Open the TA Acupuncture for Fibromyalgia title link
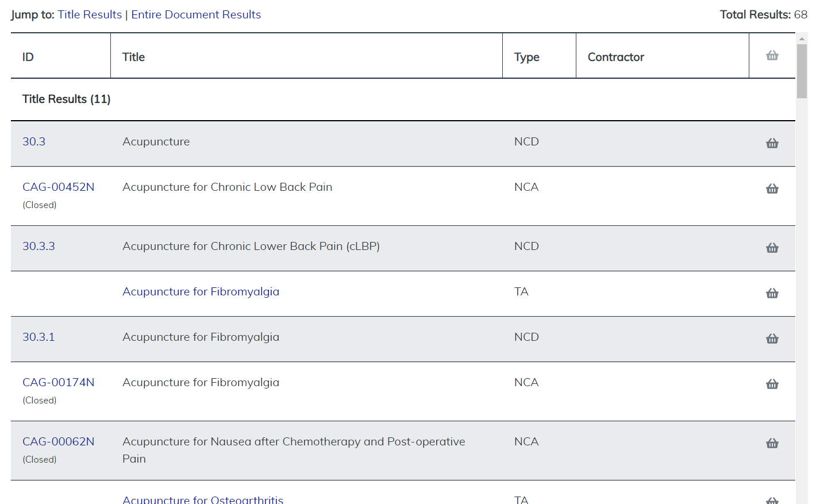The width and height of the screenshot is (816, 504). (x=201, y=291)
